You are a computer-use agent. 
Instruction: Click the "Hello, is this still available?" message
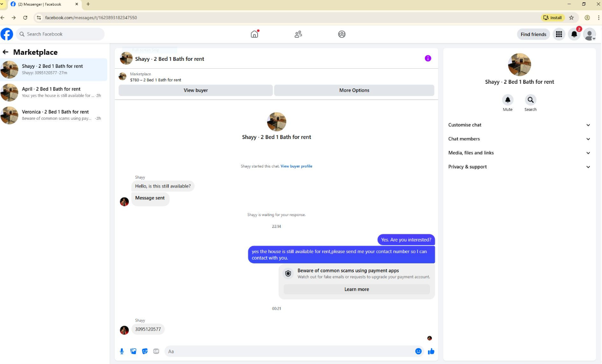tap(163, 186)
